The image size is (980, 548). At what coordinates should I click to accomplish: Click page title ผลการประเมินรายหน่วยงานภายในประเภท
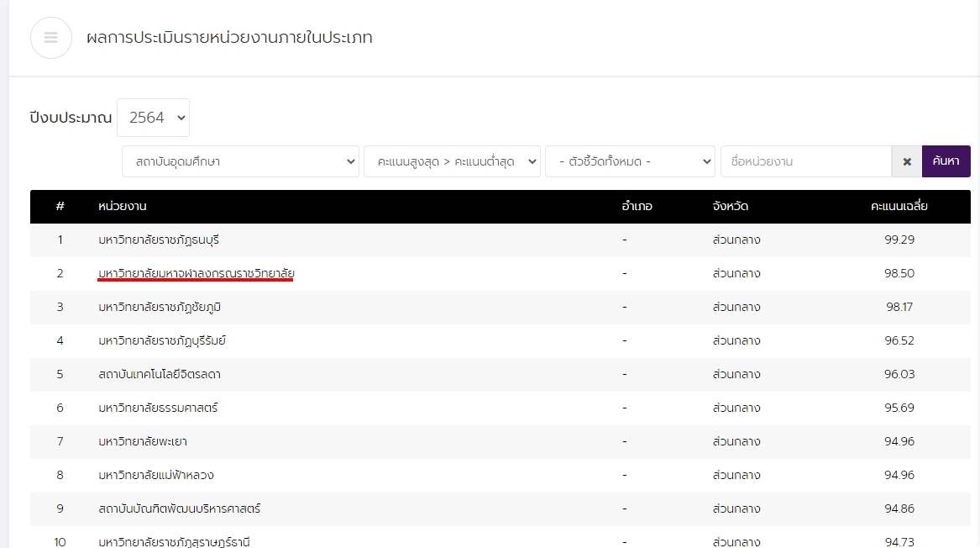229,38
